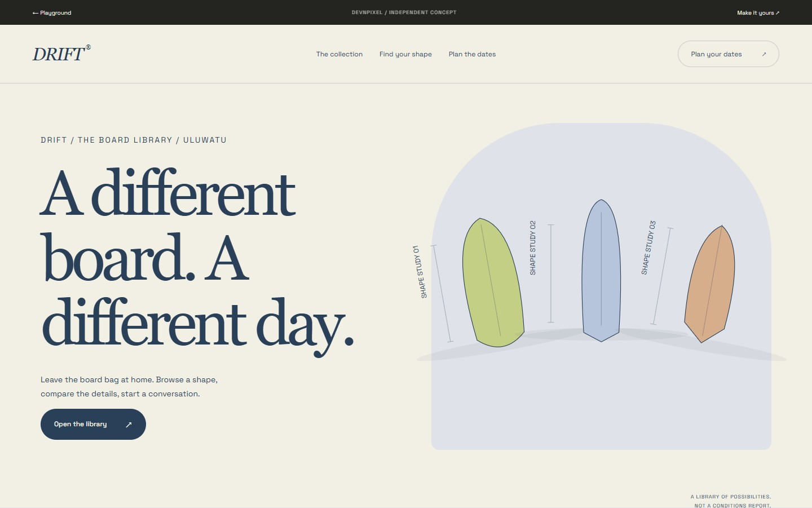Open 'Plan the dates' nav item
Screen dimensions: 812x508
tap(472, 54)
